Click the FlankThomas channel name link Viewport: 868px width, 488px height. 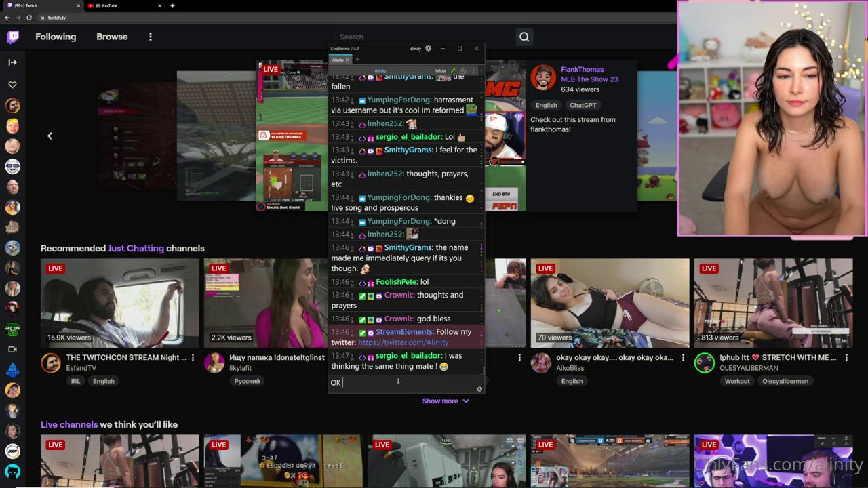[x=582, y=69]
